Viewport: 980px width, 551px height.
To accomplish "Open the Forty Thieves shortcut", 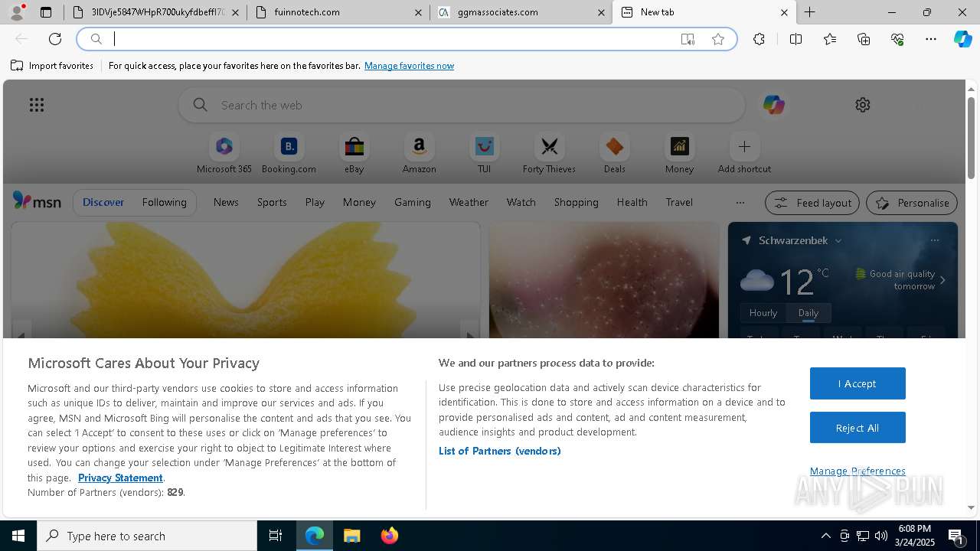I will click(x=549, y=154).
